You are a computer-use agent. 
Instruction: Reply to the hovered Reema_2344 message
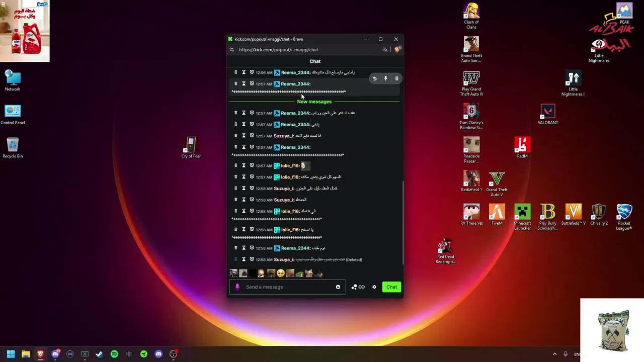[374, 78]
